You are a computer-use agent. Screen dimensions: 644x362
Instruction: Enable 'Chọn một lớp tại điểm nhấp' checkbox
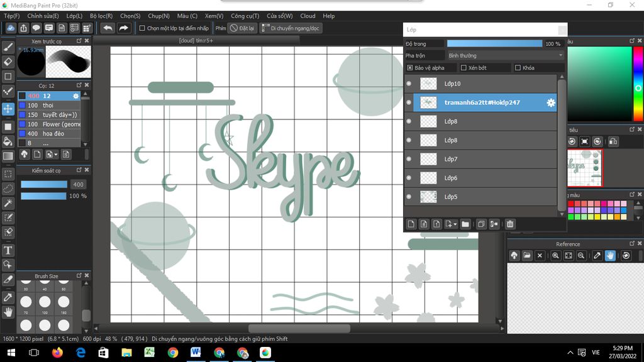(x=142, y=28)
